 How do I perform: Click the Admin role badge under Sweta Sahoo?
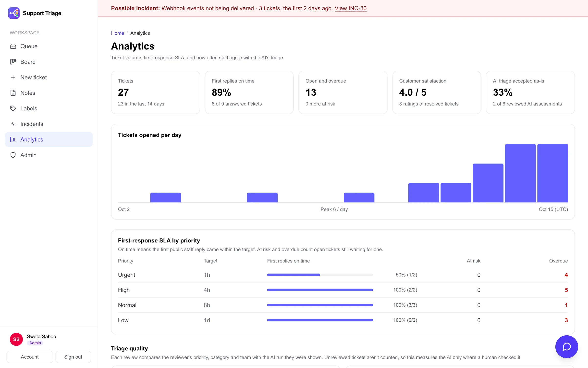pos(35,343)
